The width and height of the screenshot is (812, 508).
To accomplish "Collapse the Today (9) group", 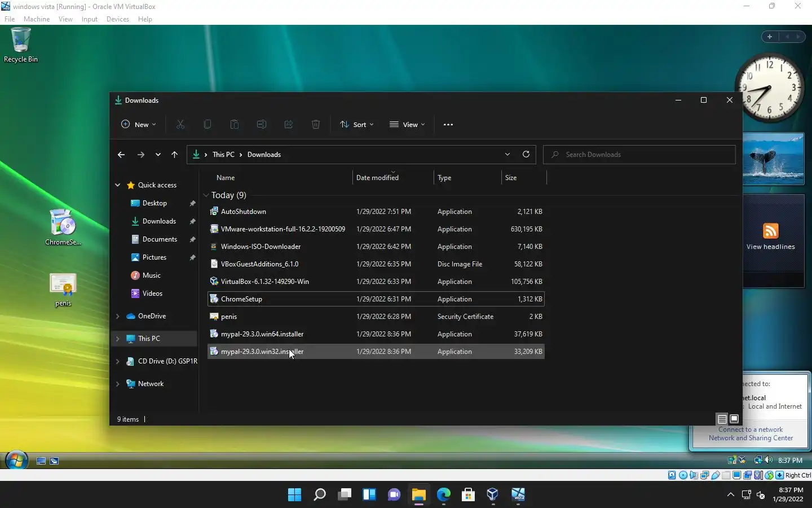I will [206, 195].
